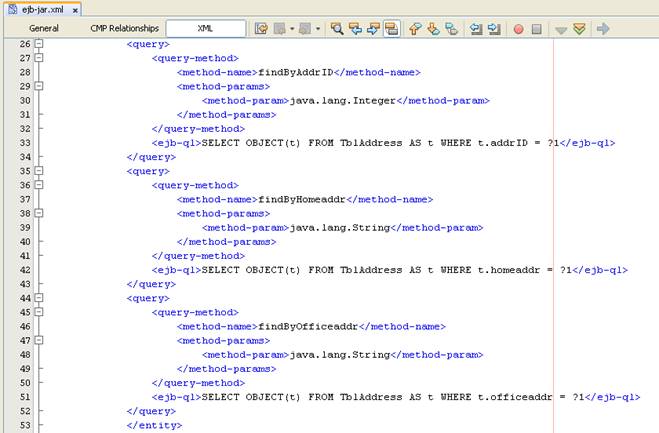Click t.homeaddr in the line 42 query
The image size is (659, 433).
(x=509, y=270)
